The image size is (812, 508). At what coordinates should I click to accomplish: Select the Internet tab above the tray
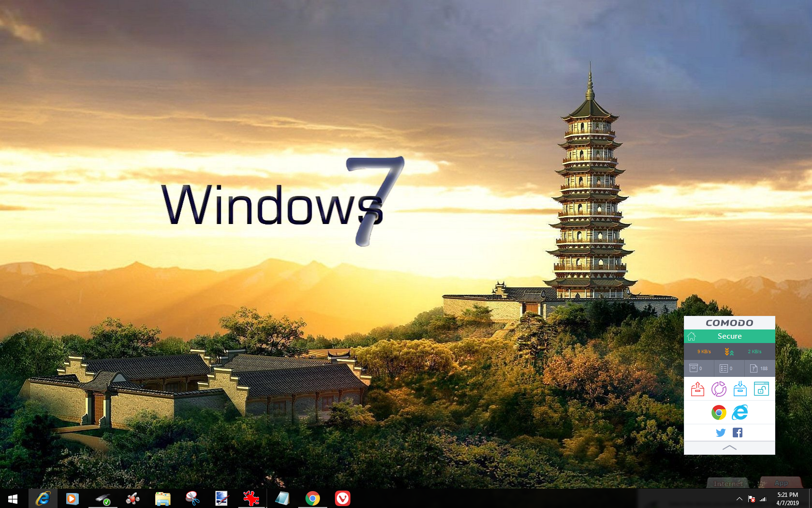[x=728, y=483]
